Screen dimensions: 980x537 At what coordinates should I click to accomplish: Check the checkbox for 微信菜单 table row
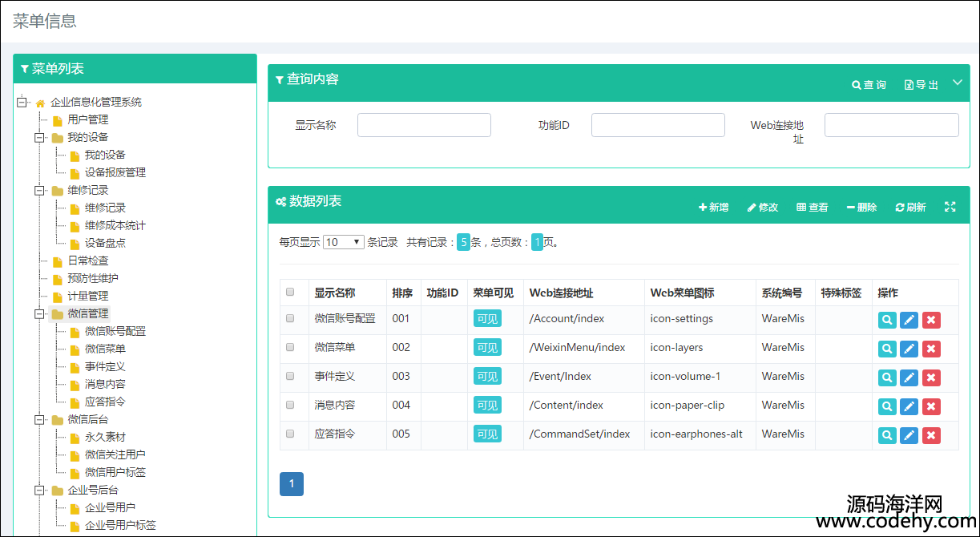coord(290,347)
